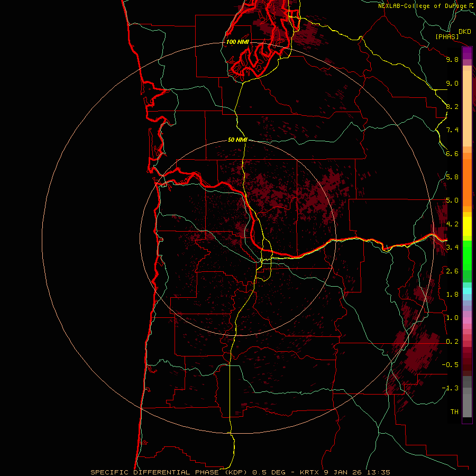Click the yellow color bar segment

(x=467, y=226)
